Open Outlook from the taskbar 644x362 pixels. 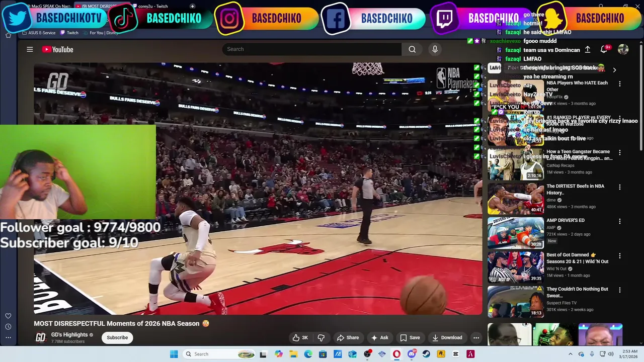click(352, 354)
